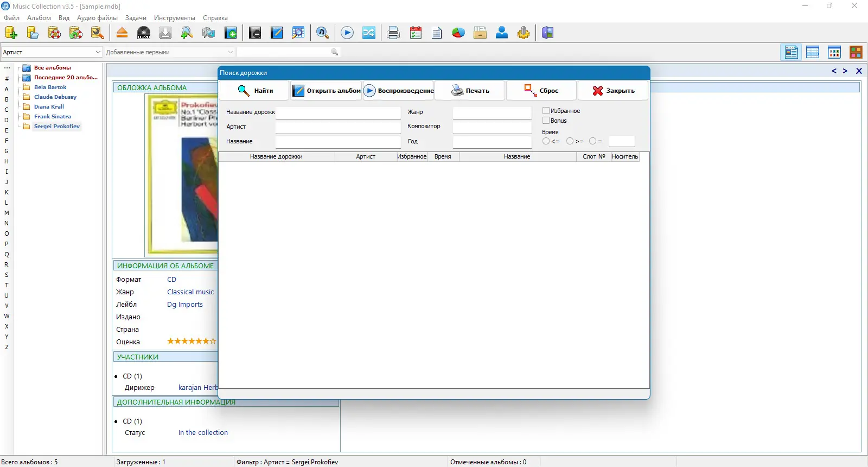Click the Воспроизведение button
The image size is (868, 467).
coord(398,91)
